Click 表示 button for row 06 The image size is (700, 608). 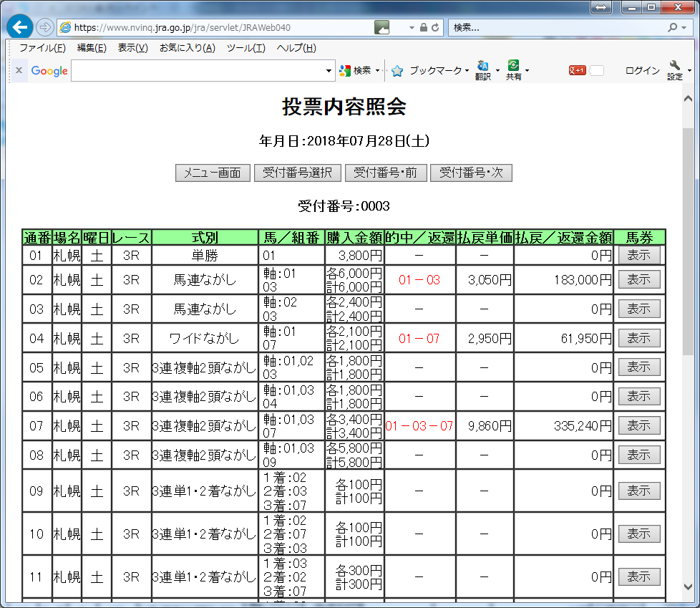click(639, 396)
